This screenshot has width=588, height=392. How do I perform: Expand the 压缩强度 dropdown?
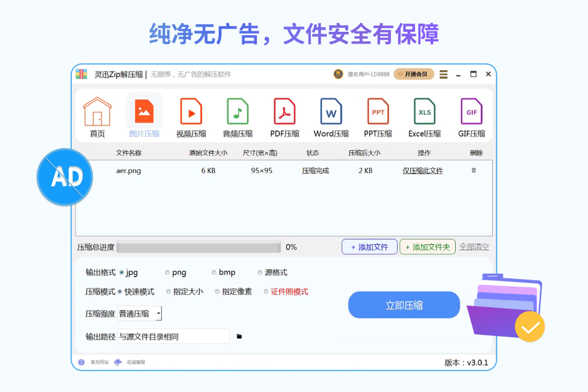tap(158, 314)
